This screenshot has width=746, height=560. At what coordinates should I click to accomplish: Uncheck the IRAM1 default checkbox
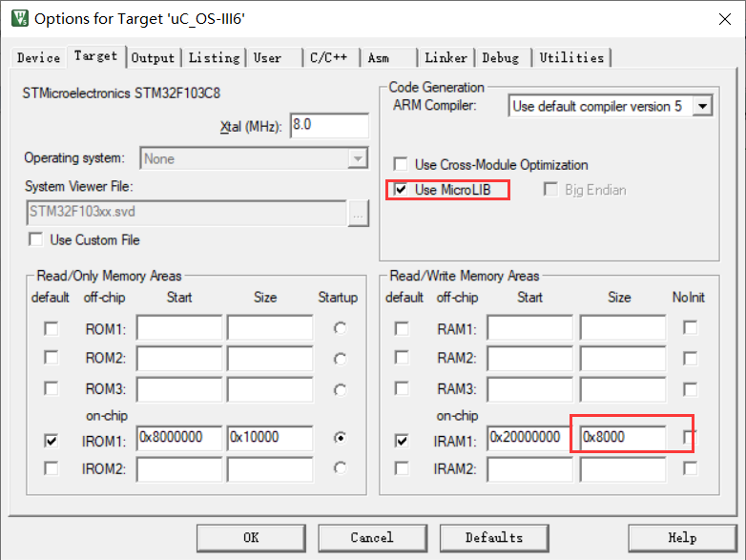(x=402, y=441)
